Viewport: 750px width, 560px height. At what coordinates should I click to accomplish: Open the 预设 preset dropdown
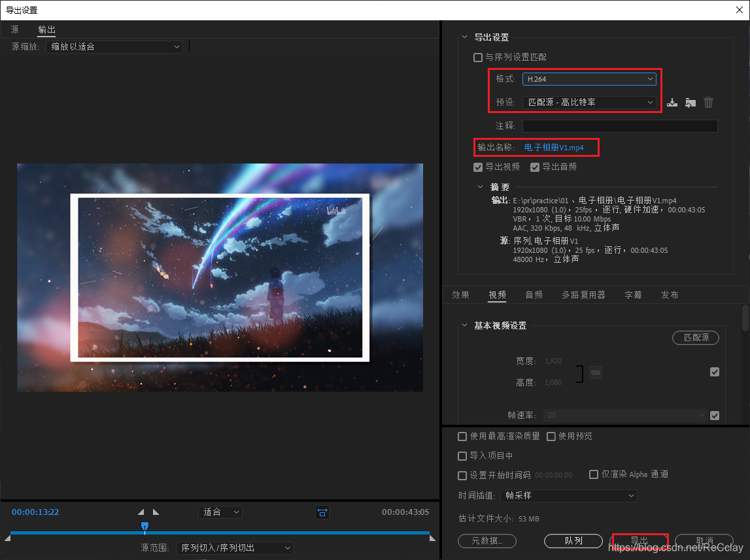(589, 102)
